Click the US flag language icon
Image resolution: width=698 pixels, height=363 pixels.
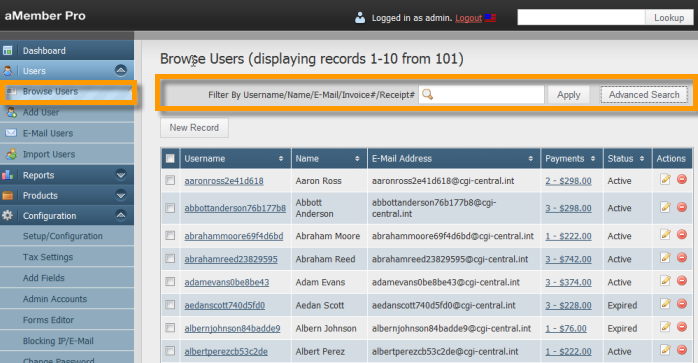(490, 18)
